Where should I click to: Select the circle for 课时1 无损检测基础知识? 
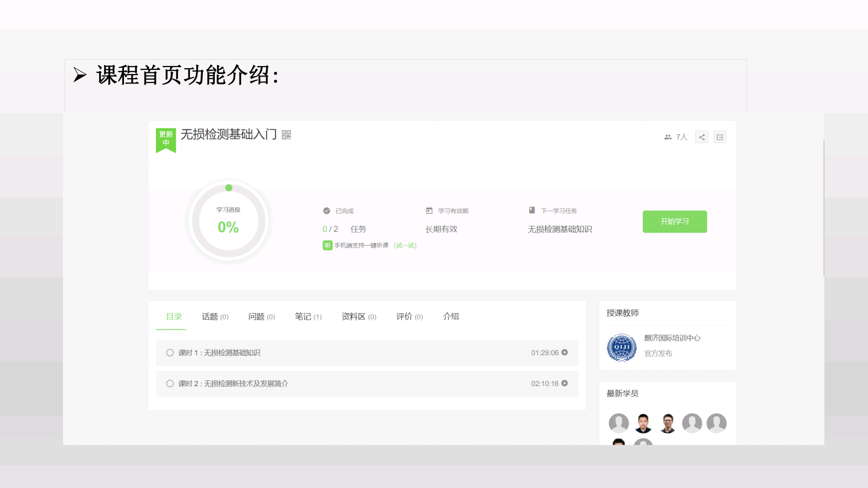point(170,353)
